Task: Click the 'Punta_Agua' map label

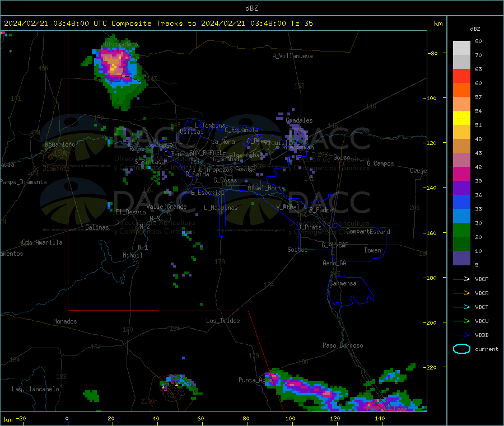Action: coord(255,380)
